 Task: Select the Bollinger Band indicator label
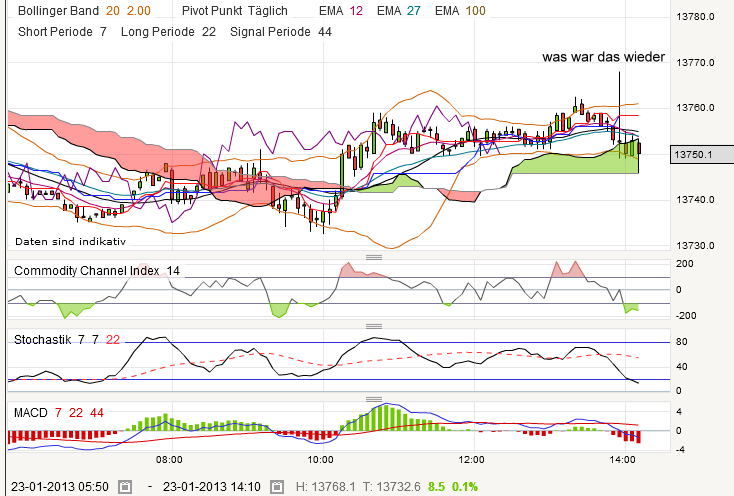click(59, 11)
